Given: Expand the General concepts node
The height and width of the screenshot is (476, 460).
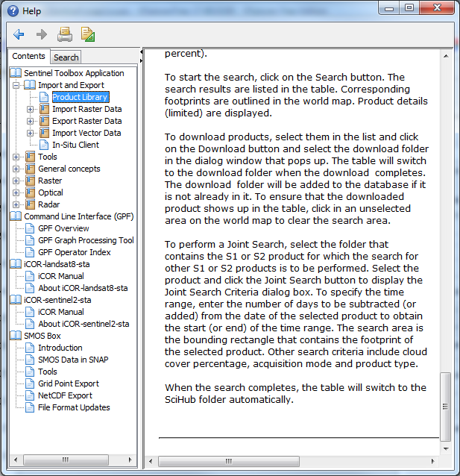Looking at the screenshot, I should (x=16, y=169).
